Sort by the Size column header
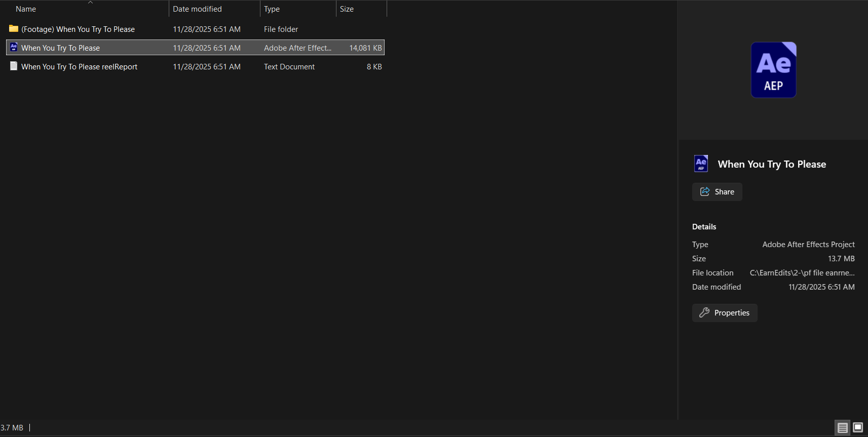The width and height of the screenshot is (868, 437). (x=347, y=9)
